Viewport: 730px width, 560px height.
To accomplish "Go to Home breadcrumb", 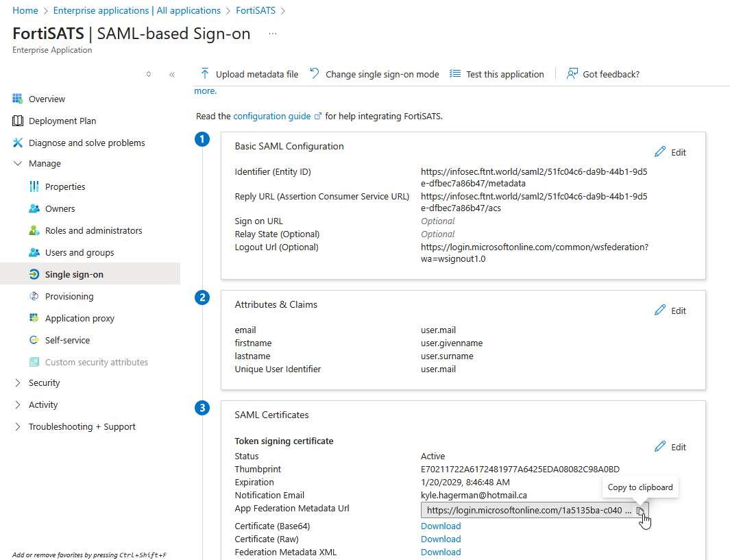I will [25, 10].
